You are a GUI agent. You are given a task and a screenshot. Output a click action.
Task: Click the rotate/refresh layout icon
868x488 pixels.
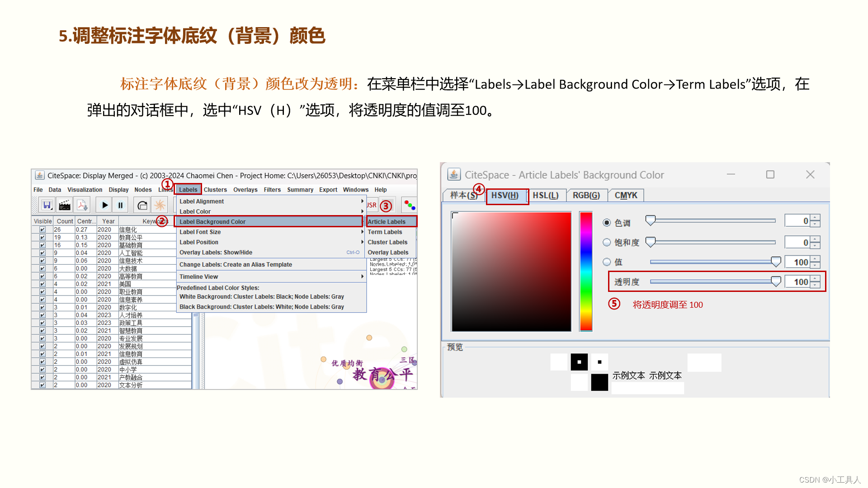(142, 206)
